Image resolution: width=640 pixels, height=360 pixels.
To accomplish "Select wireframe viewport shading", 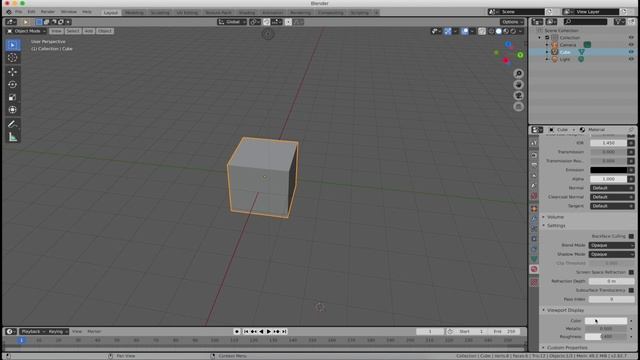I will click(x=491, y=31).
